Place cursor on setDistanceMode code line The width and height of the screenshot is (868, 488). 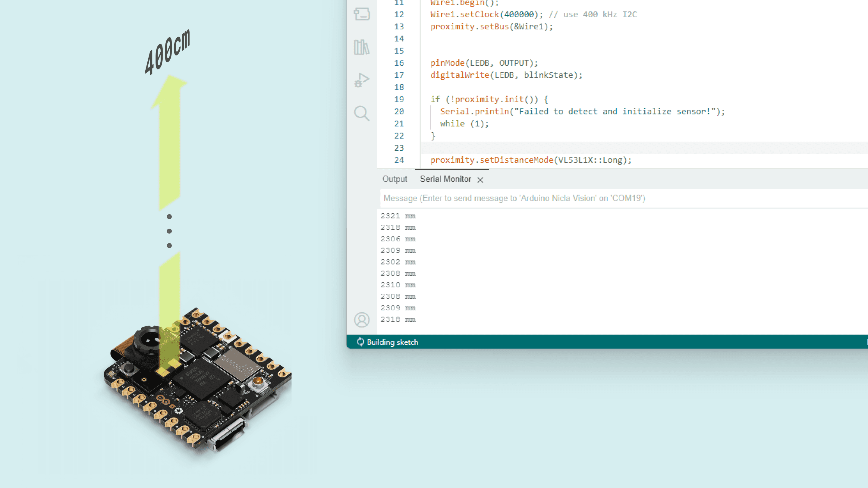tap(531, 160)
